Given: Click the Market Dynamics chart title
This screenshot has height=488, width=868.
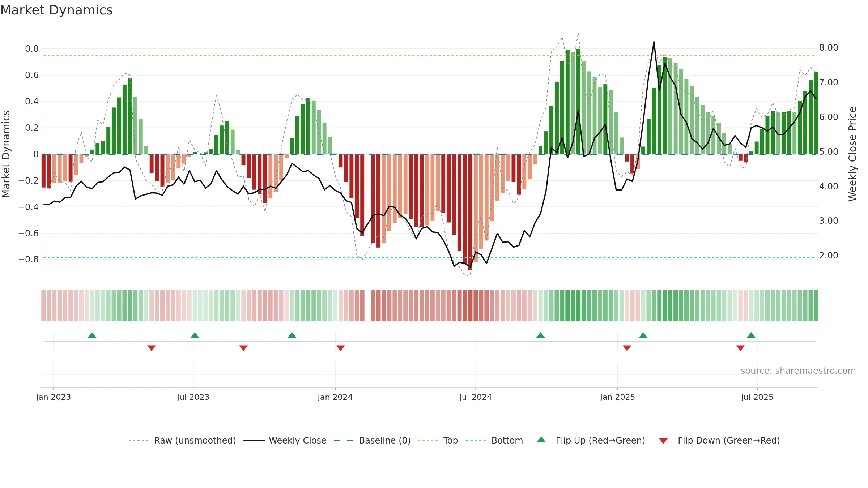Looking at the screenshot, I should click(57, 10).
